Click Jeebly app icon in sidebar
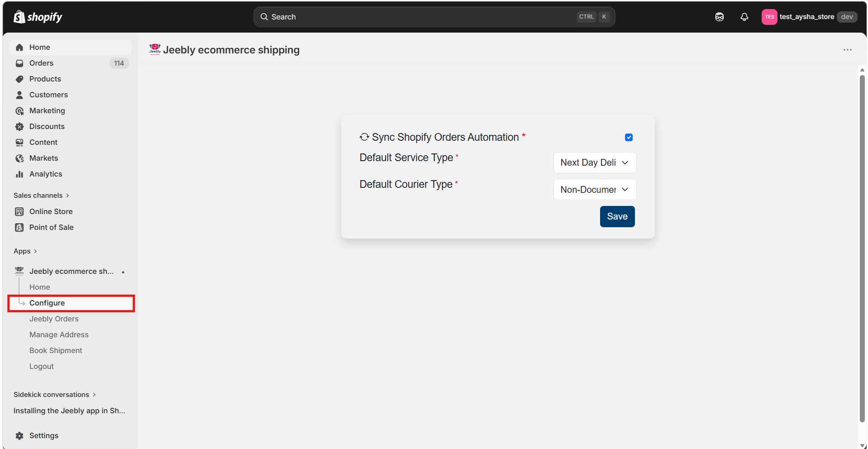 click(x=19, y=271)
